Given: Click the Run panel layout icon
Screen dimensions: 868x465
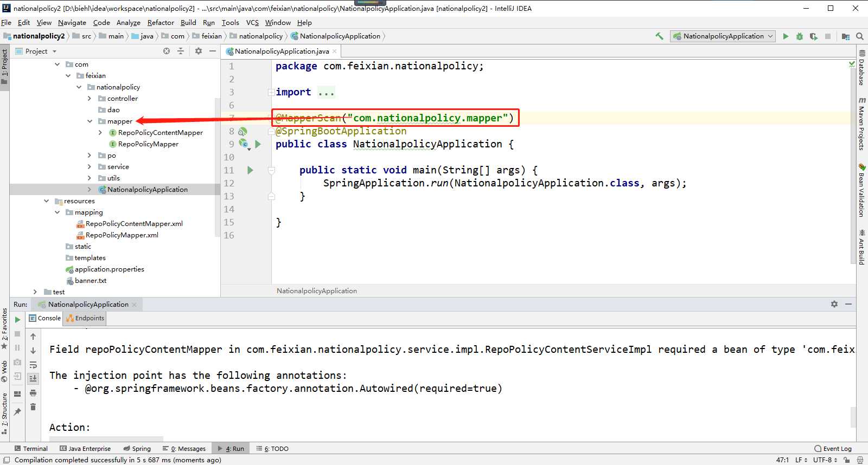Looking at the screenshot, I should tap(17, 394).
